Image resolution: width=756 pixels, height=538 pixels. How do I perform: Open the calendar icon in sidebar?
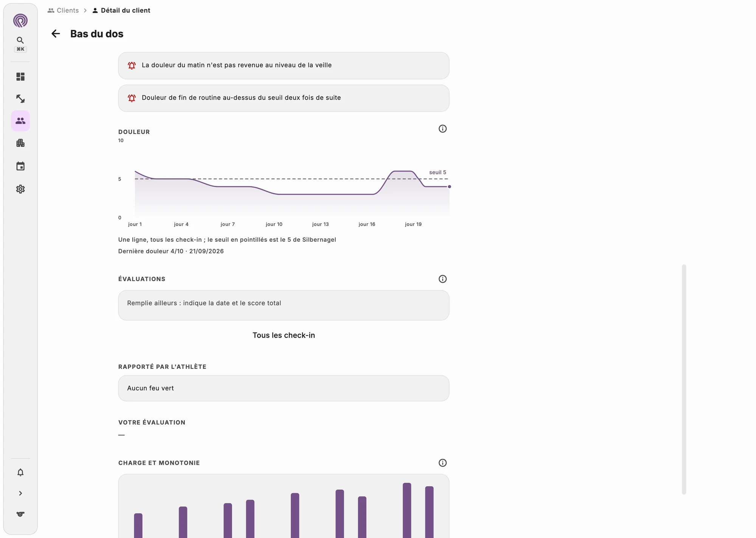(20, 166)
